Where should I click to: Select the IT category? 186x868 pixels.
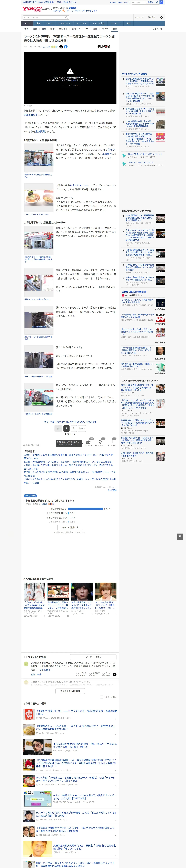click(86, 29)
